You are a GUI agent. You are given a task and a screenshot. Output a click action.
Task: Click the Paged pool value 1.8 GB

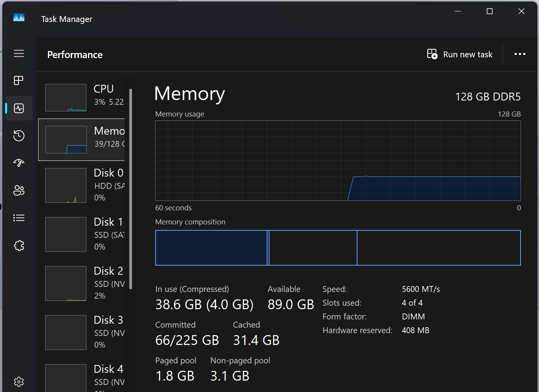[175, 376]
